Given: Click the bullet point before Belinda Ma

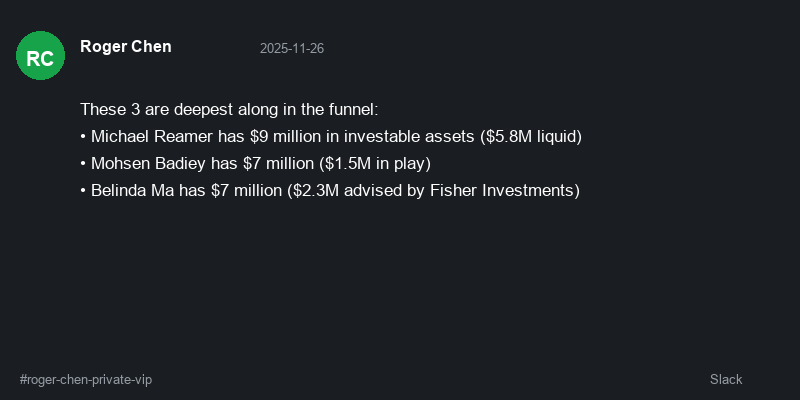Looking at the screenshot, I should click(x=83, y=190).
